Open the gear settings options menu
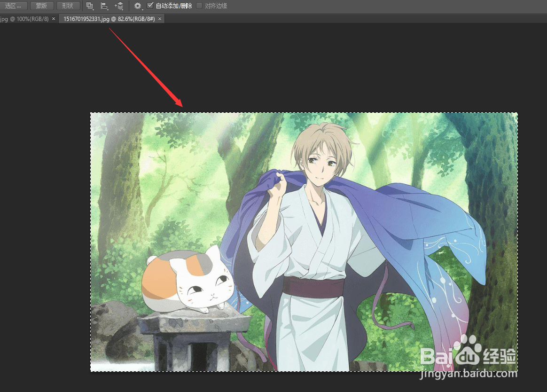 [x=138, y=6]
